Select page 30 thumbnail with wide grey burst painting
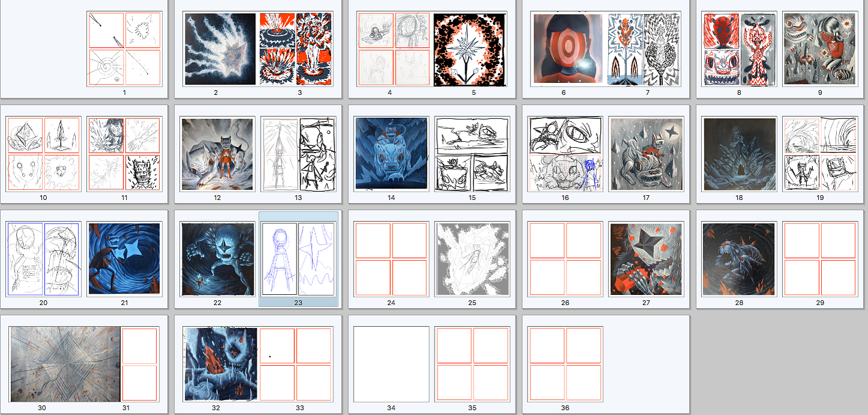Image resolution: width=868 pixels, height=415 pixels. (65, 365)
